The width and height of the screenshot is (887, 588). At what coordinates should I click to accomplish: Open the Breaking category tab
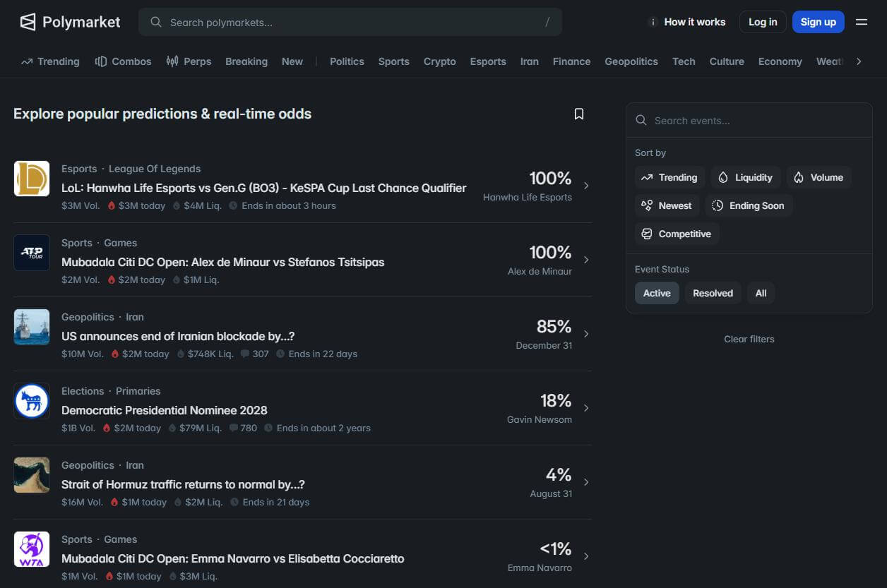click(246, 61)
